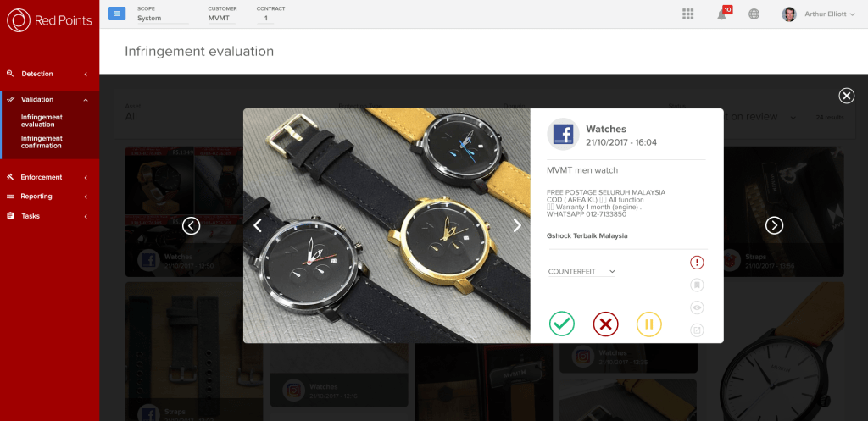Open the apps grid icon
868x421 pixels.
coord(688,14)
